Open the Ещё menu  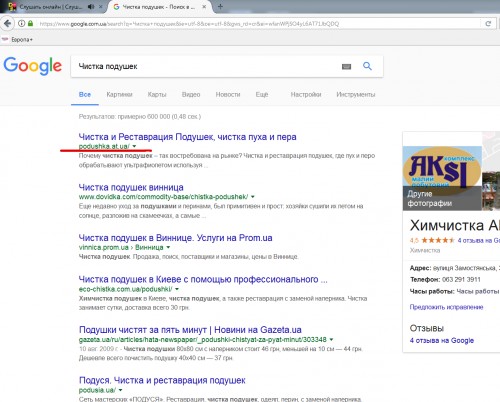[x=262, y=95]
